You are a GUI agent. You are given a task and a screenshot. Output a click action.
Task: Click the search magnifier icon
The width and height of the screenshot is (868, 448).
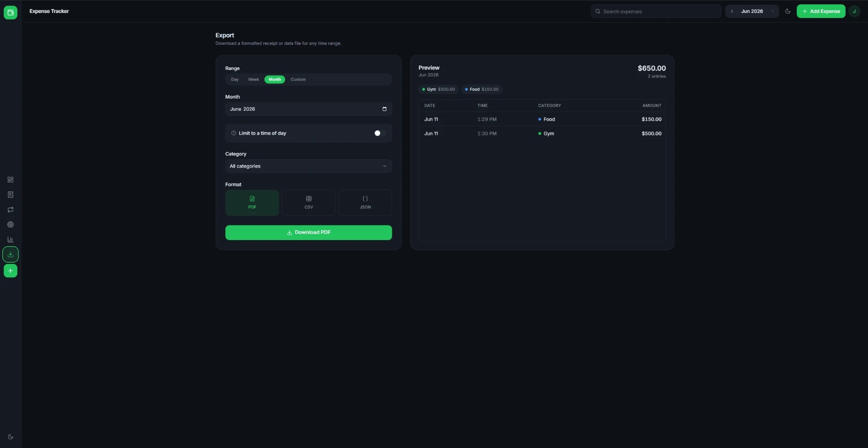(598, 11)
